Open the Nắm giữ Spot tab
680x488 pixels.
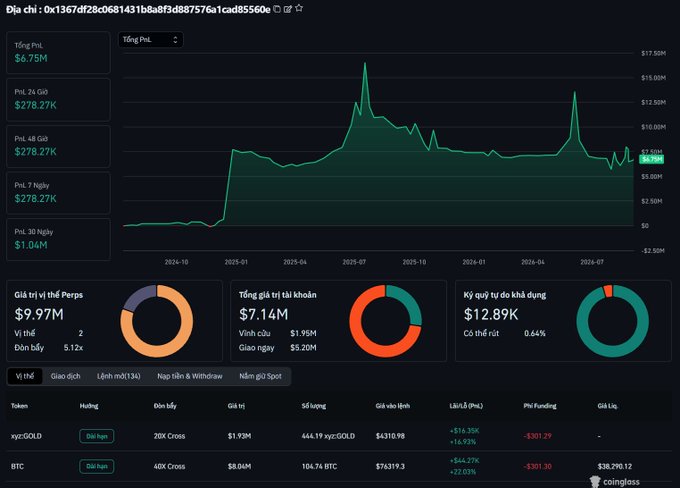pyautogui.click(x=260, y=376)
